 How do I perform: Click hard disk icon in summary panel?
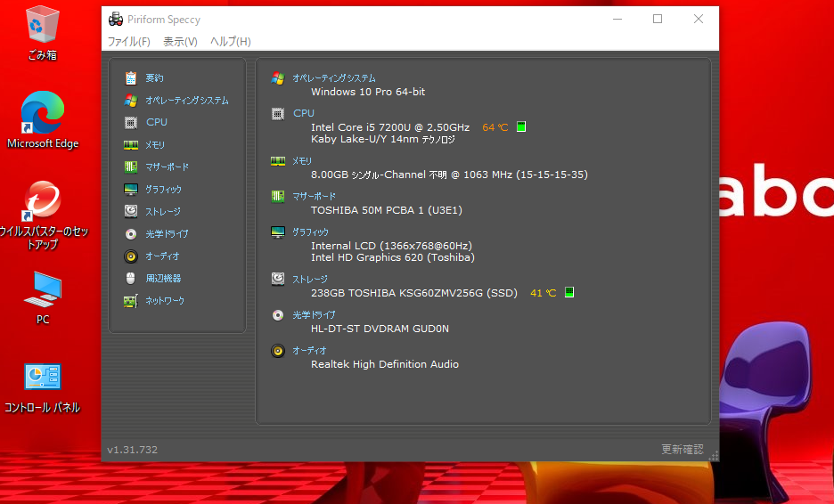(x=278, y=279)
